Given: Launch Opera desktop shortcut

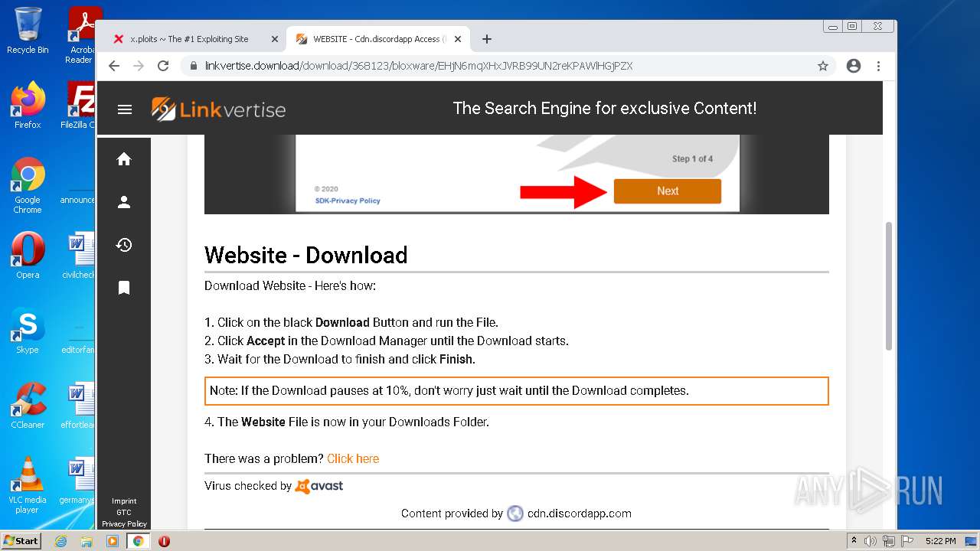Looking at the screenshot, I should coord(28,255).
